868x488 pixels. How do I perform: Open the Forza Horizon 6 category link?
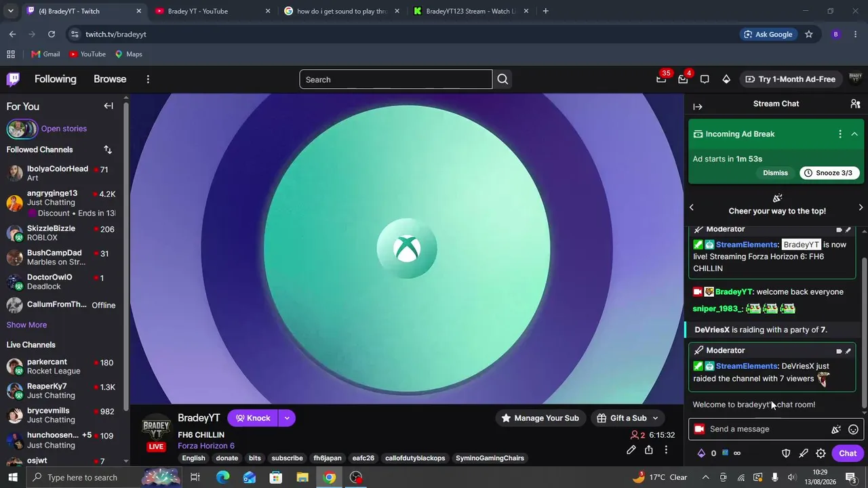(x=206, y=446)
